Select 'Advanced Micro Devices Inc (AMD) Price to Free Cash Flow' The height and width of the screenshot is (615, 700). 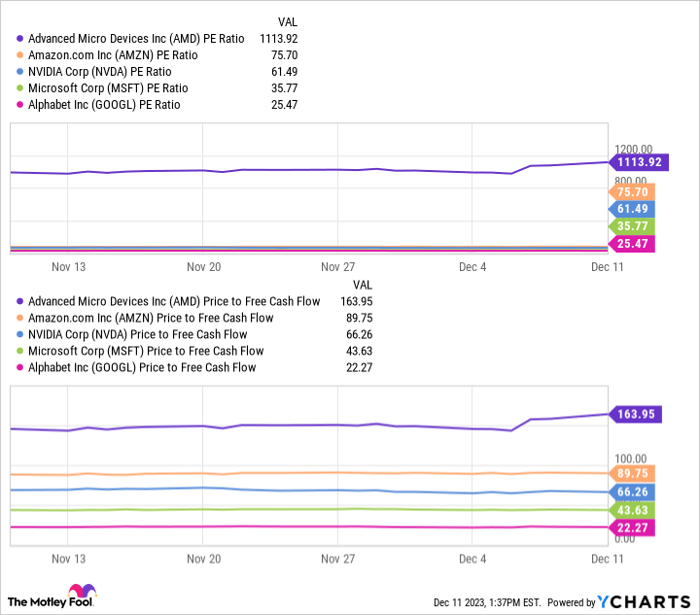tap(174, 302)
